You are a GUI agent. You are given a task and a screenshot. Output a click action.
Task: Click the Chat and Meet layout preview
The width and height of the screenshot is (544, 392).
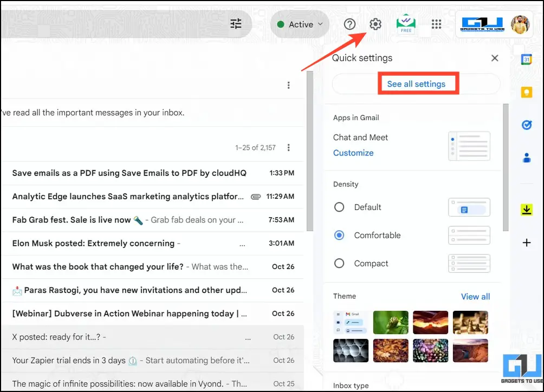[469, 146]
